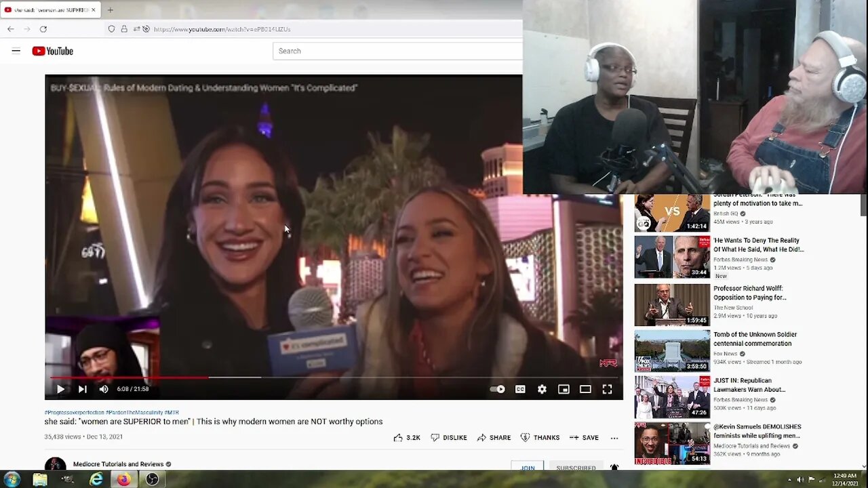Click the tracking protection shield icon
The height and width of the screenshot is (488, 868).
[x=112, y=29]
